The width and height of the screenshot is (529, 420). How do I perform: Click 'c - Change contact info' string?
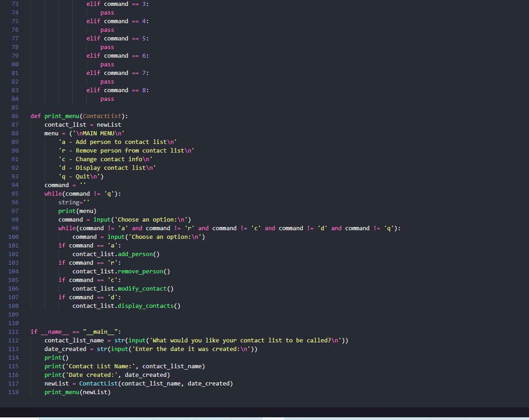coord(106,159)
